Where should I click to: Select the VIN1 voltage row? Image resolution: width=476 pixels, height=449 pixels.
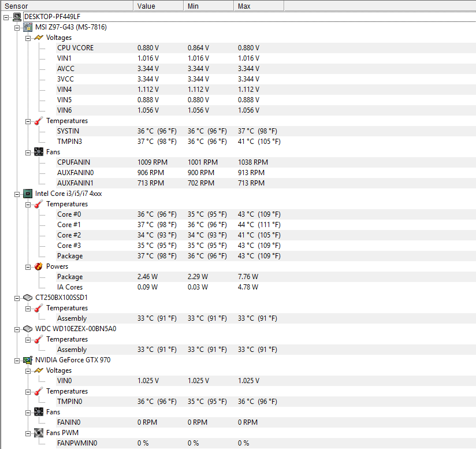click(x=266, y=58)
